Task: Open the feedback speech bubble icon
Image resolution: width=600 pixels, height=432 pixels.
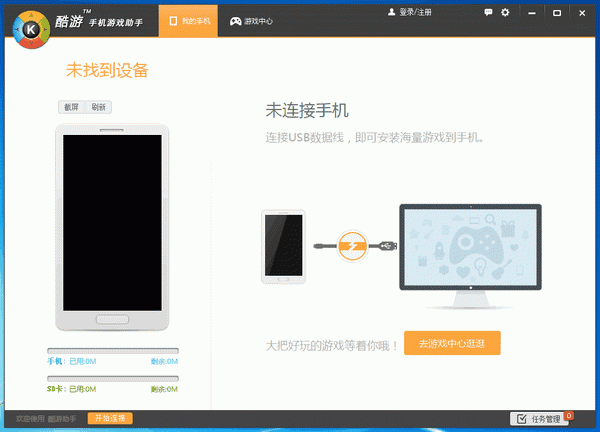Action: pos(488,13)
